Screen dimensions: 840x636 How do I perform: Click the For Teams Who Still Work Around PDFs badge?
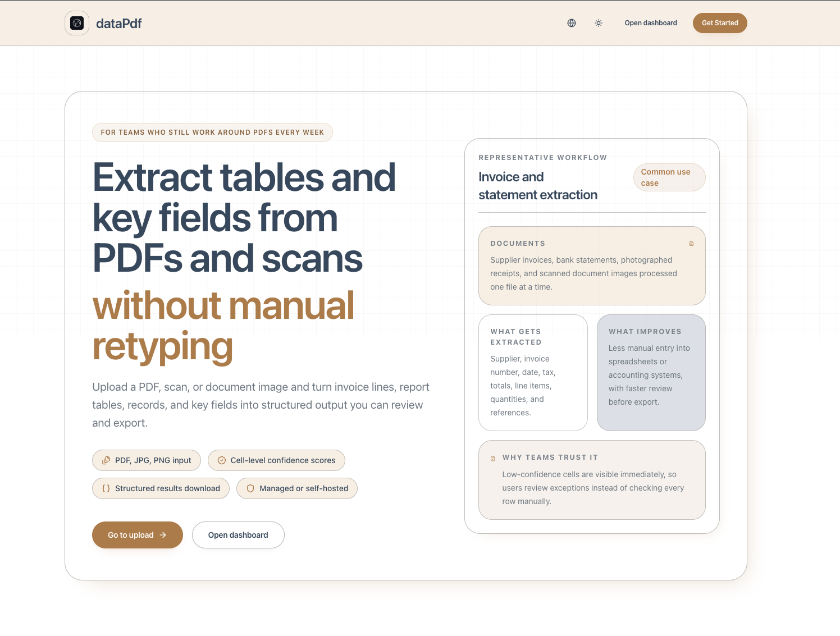(212, 132)
